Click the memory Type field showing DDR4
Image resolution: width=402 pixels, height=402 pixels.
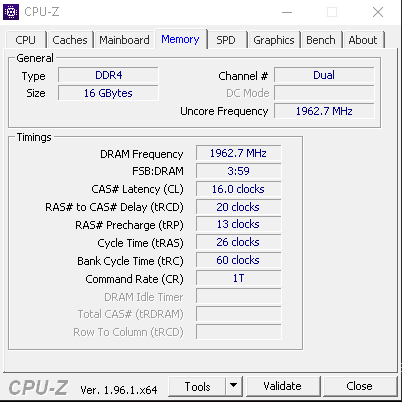tap(108, 75)
